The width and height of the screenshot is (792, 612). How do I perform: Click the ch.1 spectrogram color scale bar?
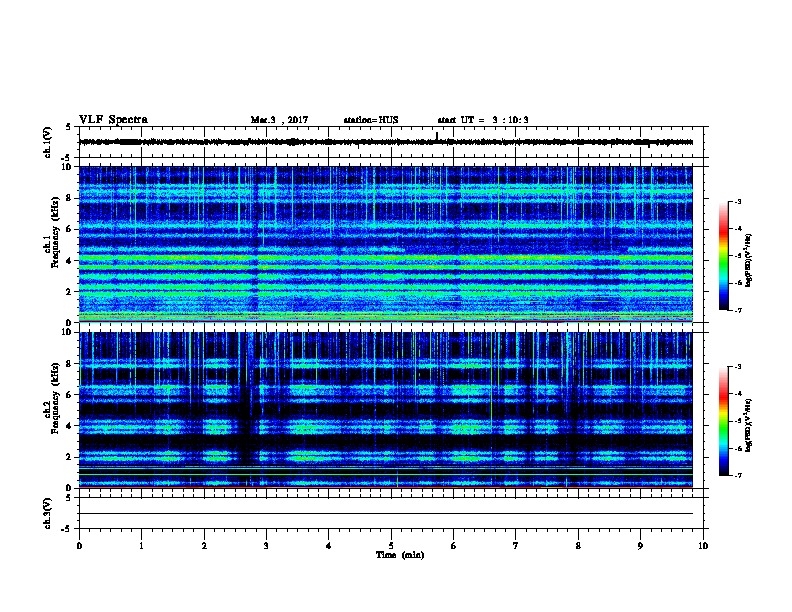coord(724,256)
